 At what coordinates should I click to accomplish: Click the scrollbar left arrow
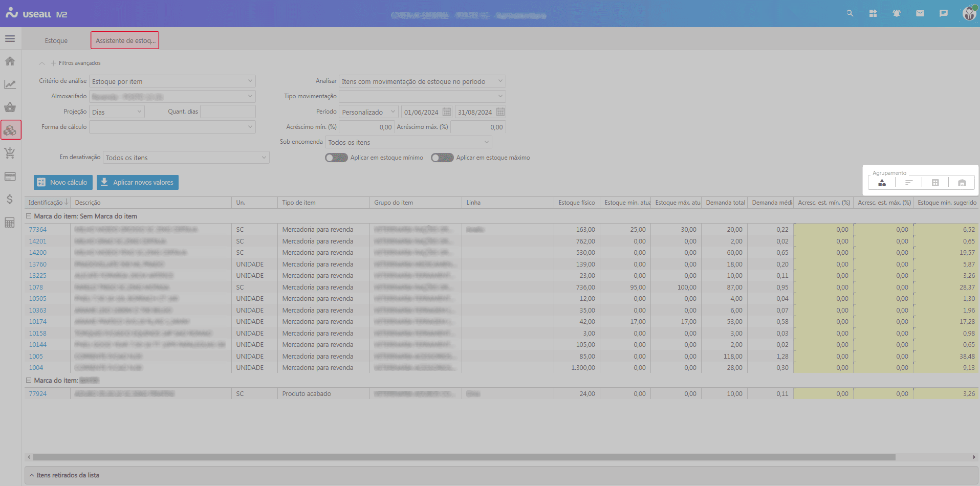click(x=29, y=457)
